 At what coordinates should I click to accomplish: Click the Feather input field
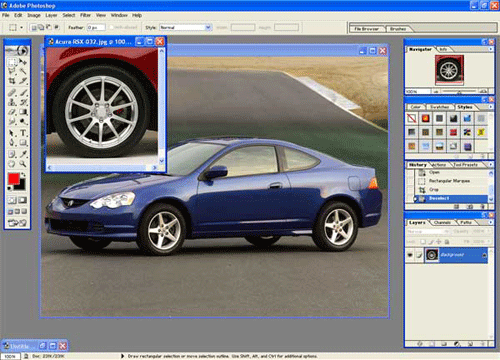[x=96, y=27]
